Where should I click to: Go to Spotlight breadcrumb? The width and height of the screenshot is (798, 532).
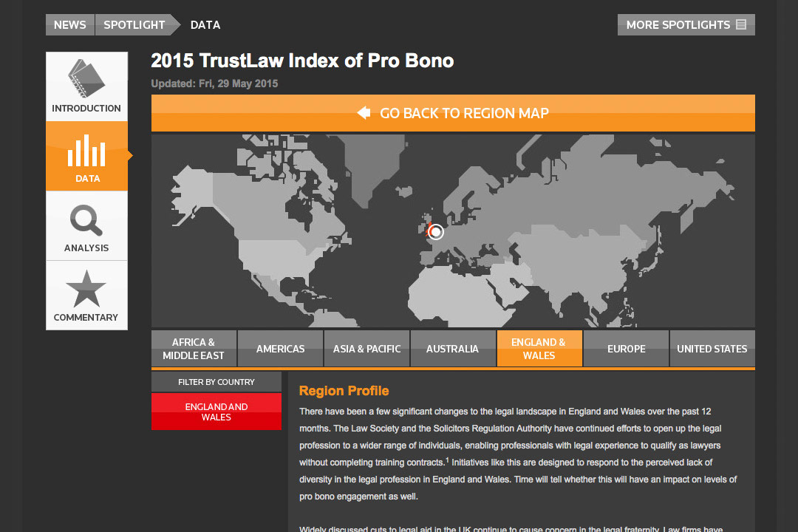pos(134,25)
